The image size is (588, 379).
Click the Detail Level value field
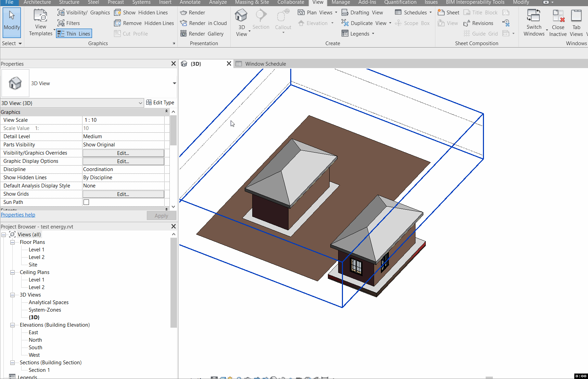click(123, 136)
